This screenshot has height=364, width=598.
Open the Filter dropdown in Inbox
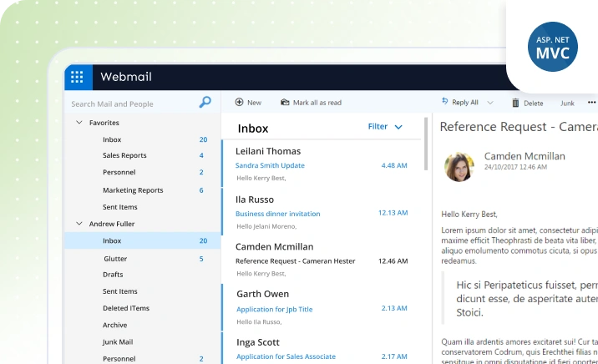[385, 127]
